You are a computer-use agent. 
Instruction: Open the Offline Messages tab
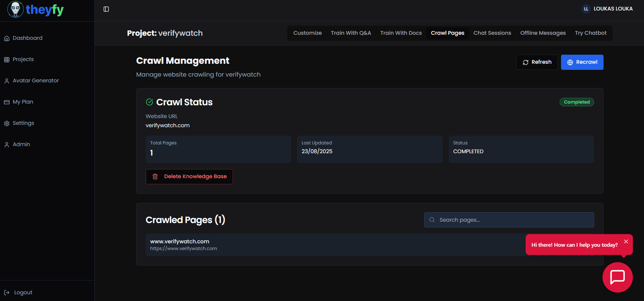[x=543, y=33]
